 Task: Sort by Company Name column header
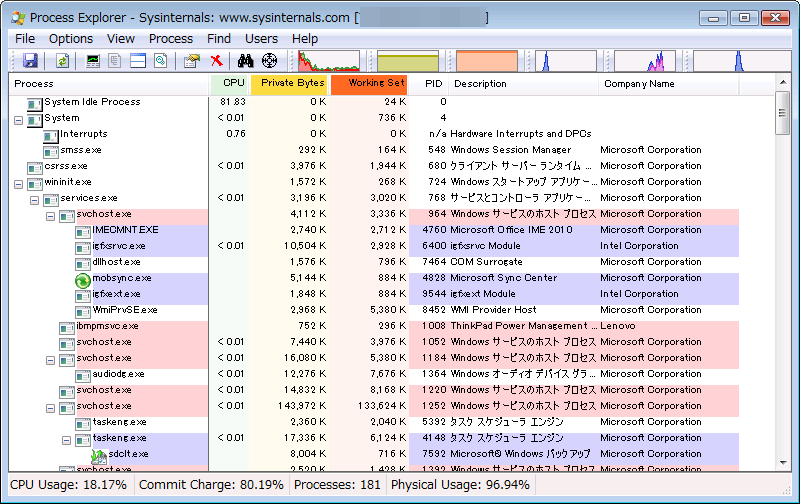(669, 84)
